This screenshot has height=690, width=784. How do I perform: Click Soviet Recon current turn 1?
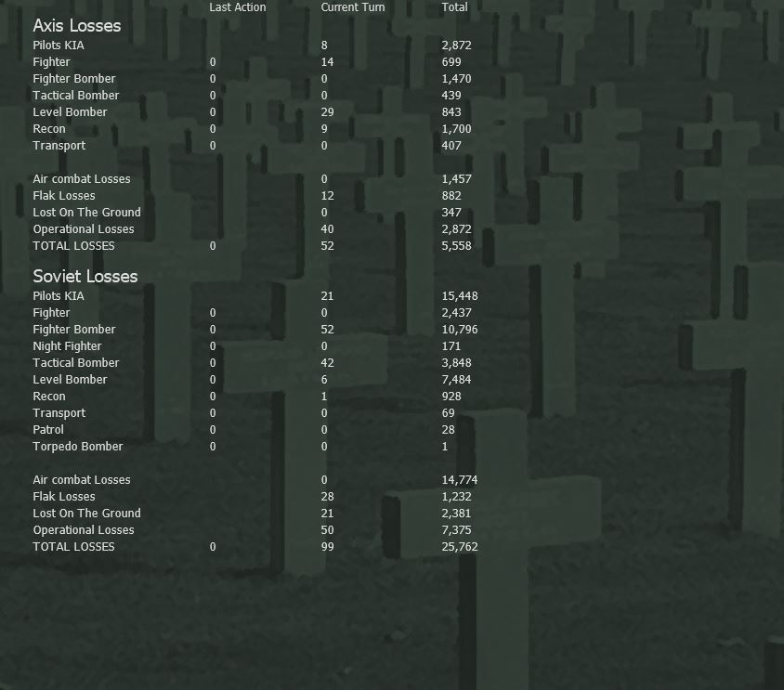324,397
